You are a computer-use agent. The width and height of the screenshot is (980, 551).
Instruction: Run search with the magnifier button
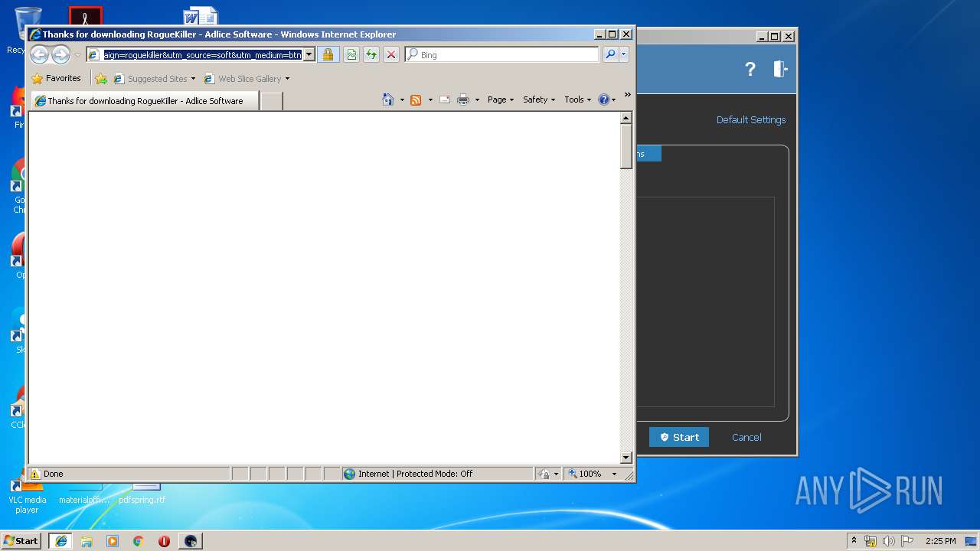click(x=610, y=54)
